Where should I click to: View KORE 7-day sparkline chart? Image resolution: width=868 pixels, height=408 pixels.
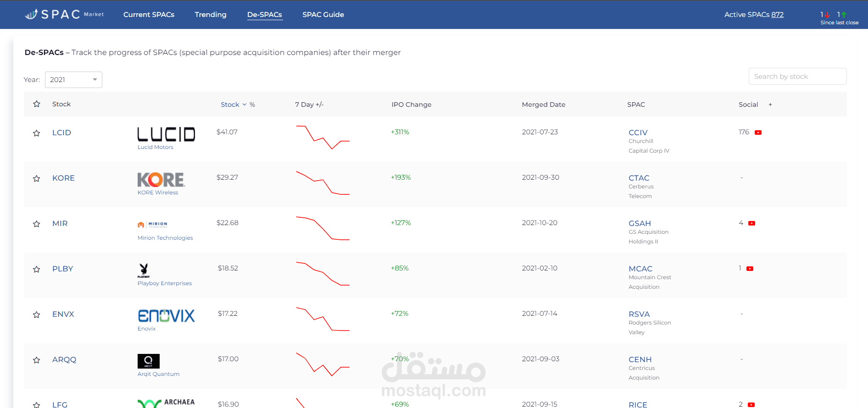click(323, 183)
